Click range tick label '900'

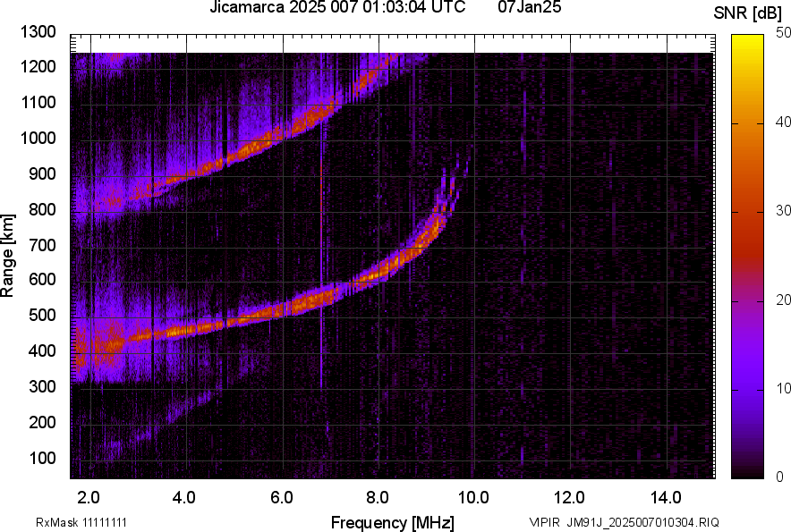click(42, 173)
